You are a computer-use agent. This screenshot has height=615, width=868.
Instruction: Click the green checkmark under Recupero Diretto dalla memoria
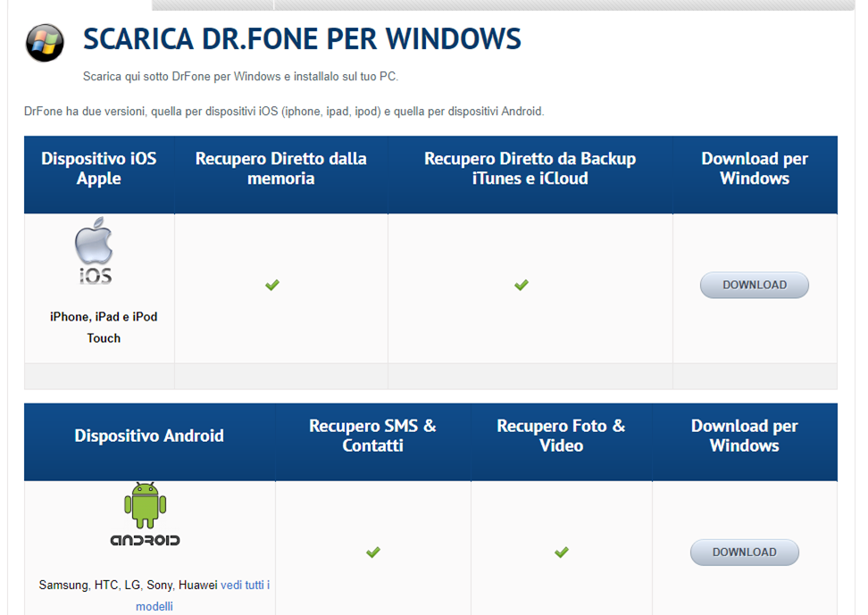[272, 285]
